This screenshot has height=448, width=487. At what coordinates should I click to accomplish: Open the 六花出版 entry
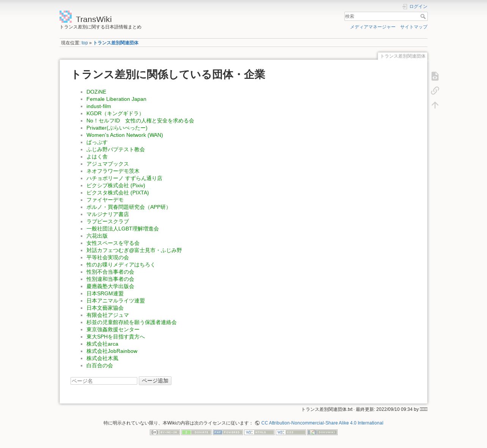[x=97, y=236]
